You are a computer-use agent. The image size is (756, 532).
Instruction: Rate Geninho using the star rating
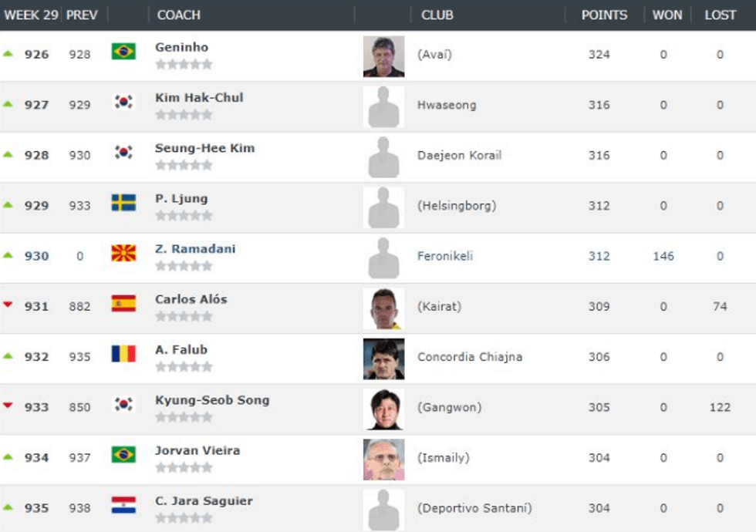pos(184,65)
